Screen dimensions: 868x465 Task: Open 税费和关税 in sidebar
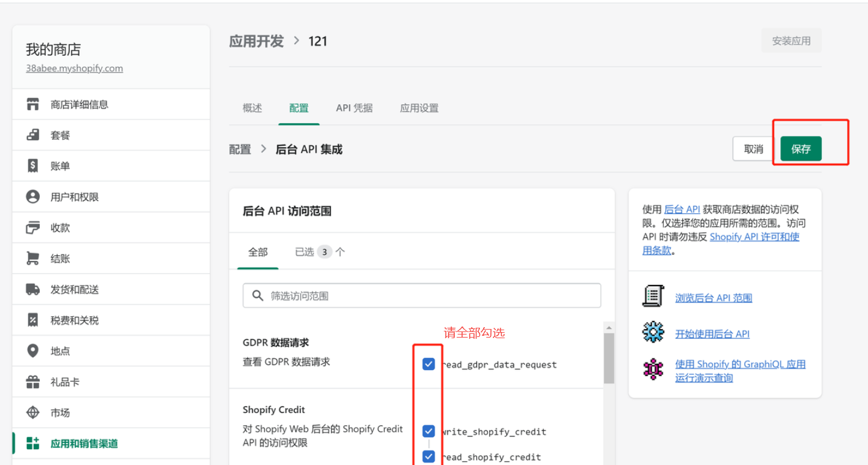click(111, 320)
